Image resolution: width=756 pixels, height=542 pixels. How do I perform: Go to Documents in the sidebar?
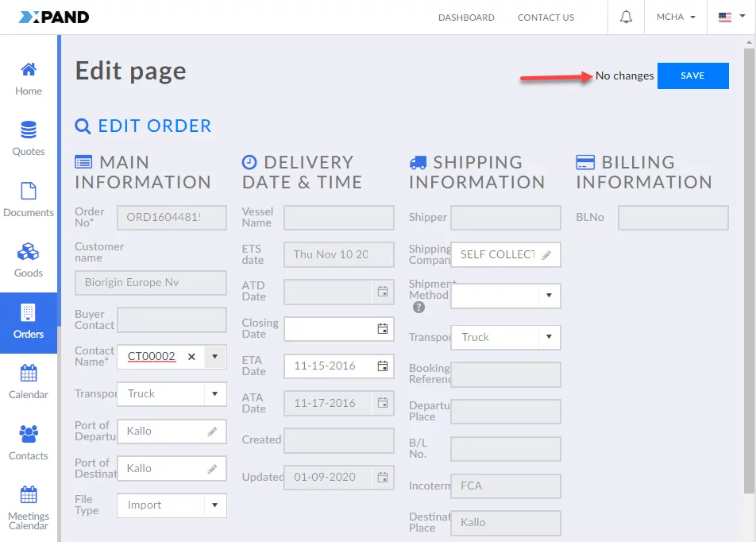pos(29,199)
